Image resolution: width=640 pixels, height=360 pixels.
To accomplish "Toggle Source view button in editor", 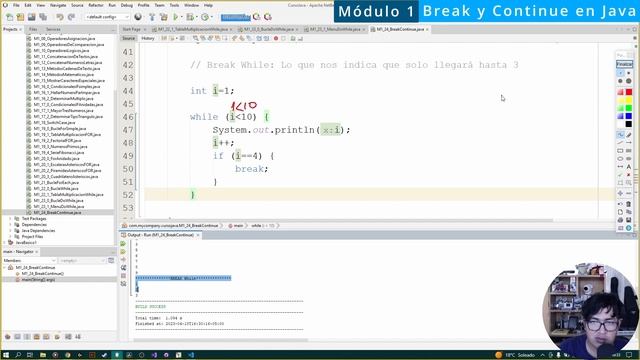I will click(128, 38).
